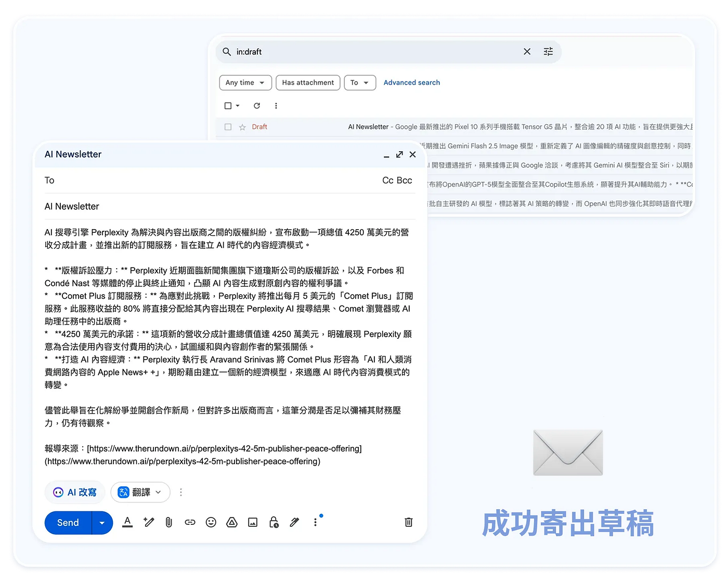Send the AI Newsletter email
Screen dimensions: 728x583
[x=68, y=523]
